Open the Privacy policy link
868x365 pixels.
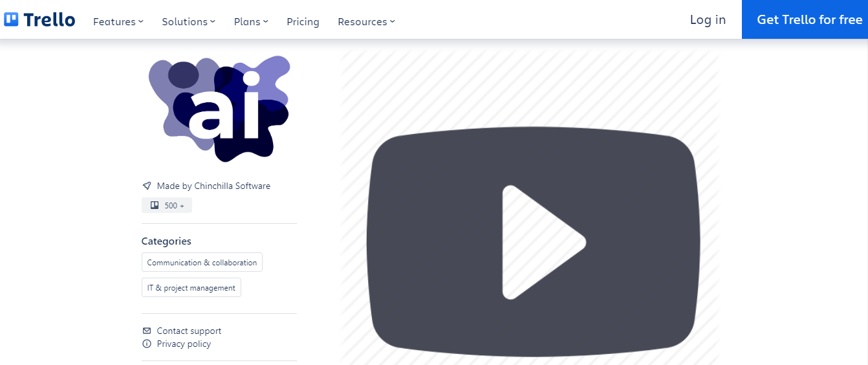click(x=184, y=344)
